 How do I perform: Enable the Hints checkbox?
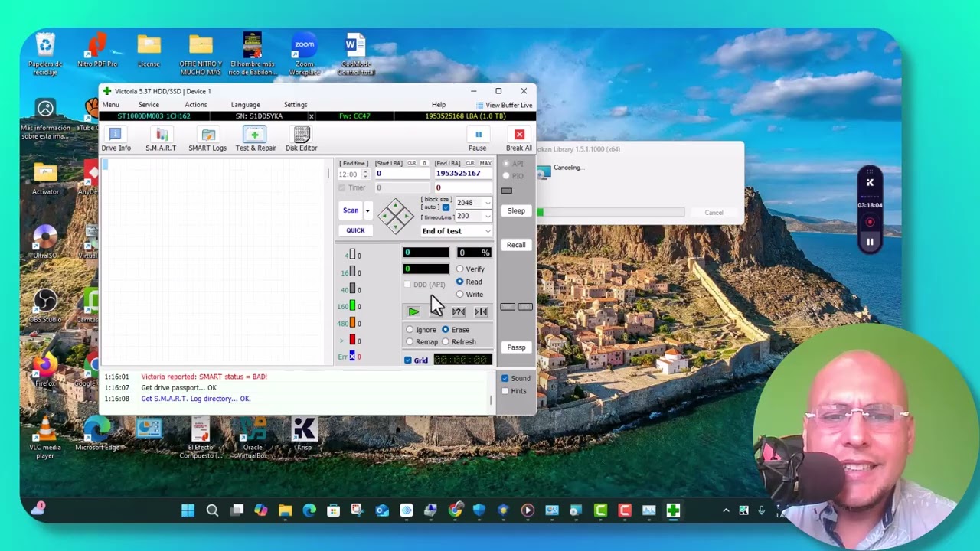505,391
